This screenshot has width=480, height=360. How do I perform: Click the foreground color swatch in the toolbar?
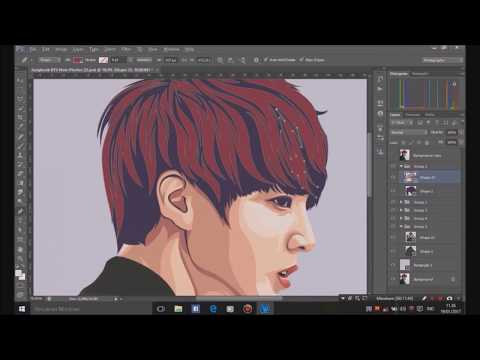coord(19,273)
